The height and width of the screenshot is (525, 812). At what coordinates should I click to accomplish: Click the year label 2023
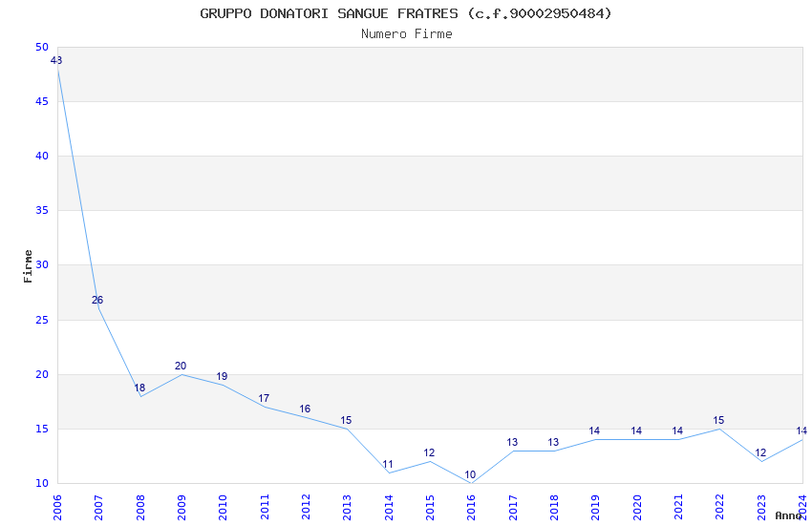[761, 507]
